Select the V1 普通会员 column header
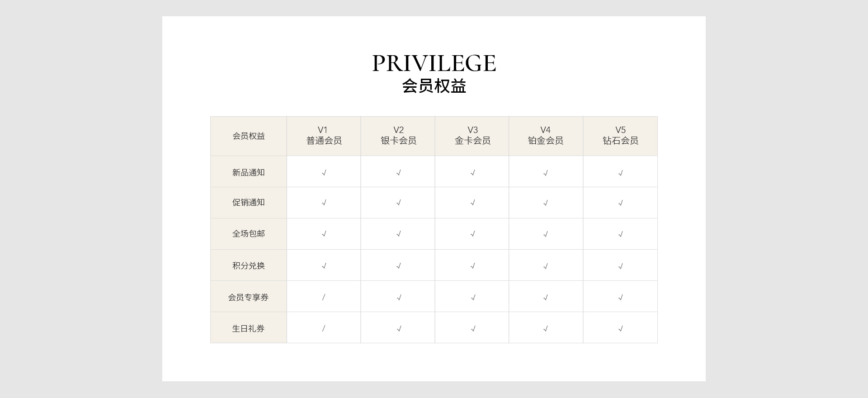 coord(324,136)
